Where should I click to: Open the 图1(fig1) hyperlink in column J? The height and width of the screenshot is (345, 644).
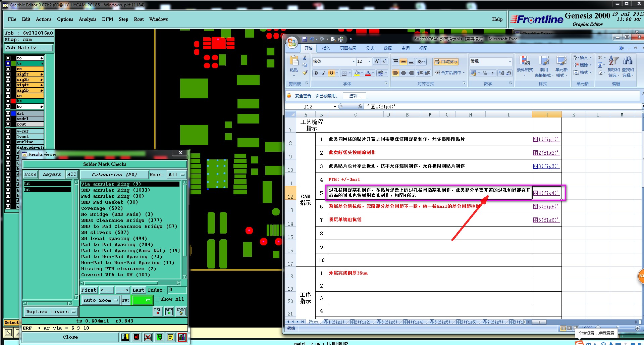click(546, 139)
